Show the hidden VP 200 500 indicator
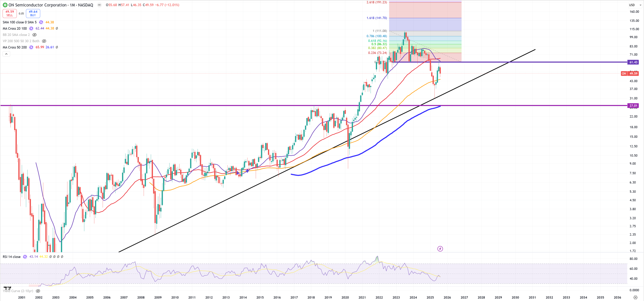 point(44,41)
